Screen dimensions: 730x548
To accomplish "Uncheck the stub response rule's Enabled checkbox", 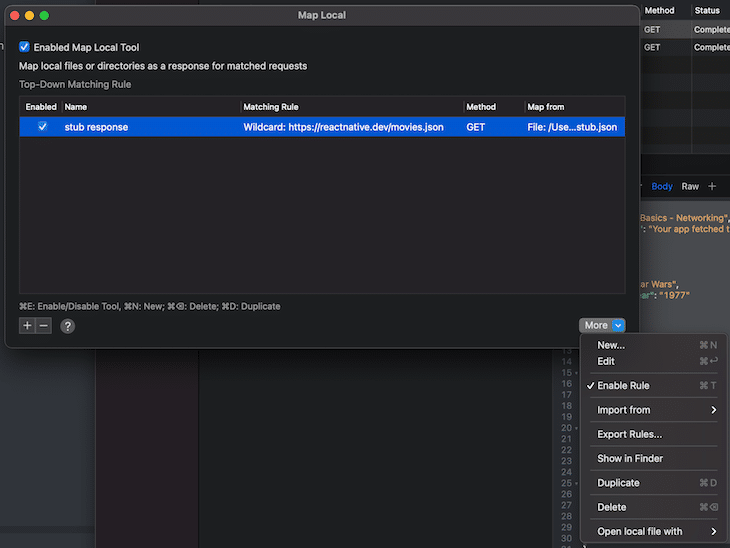I will [42, 127].
